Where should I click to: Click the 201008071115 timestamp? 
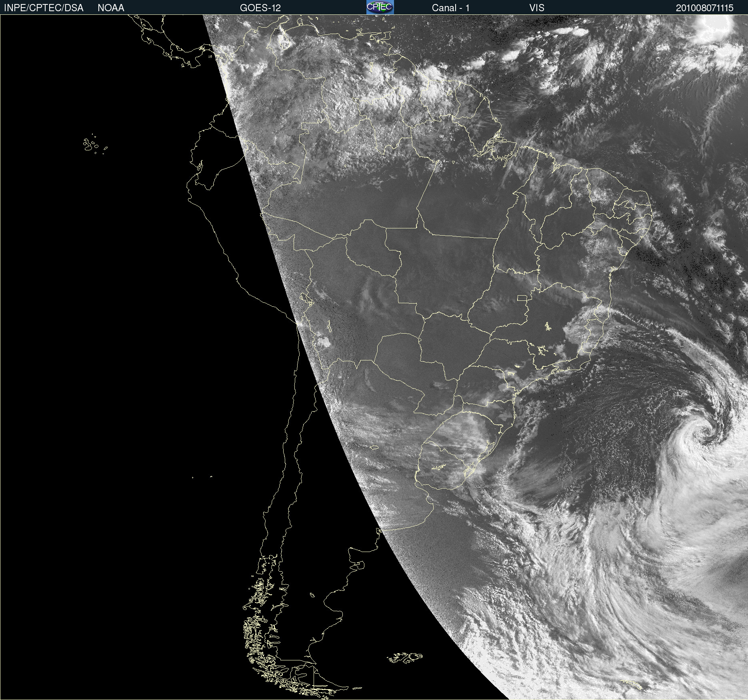click(x=705, y=8)
